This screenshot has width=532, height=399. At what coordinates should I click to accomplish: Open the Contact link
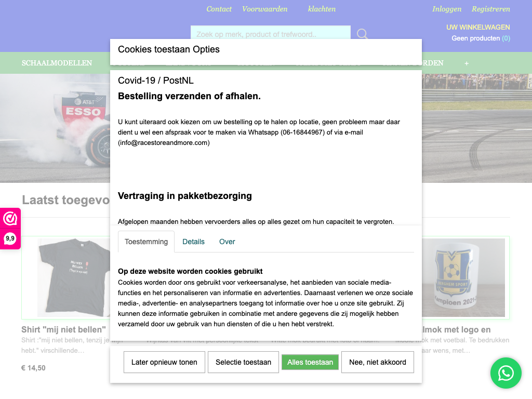tap(219, 9)
